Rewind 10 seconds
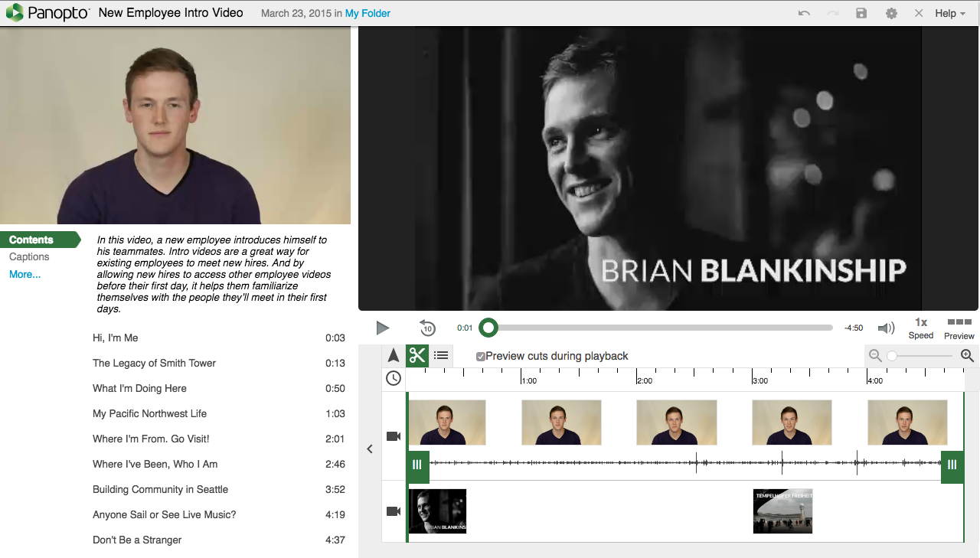Image resolution: width=980 pixels, height=558 pixels. 427,328
